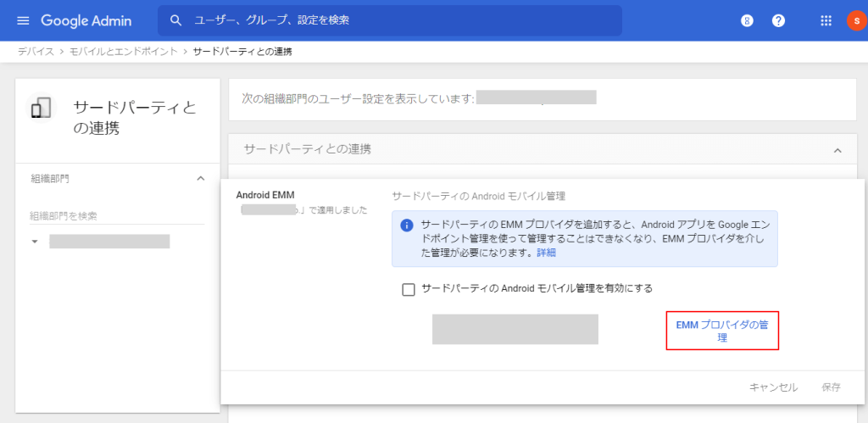Collapse the サードパーティとの連携 panel chevron
The width and height of the screenshot is (868, 423).
pos(837,150)
